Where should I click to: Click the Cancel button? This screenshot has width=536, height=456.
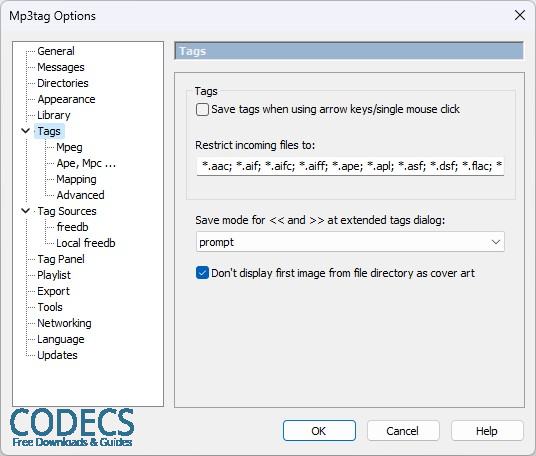click(x=403, y=431)
